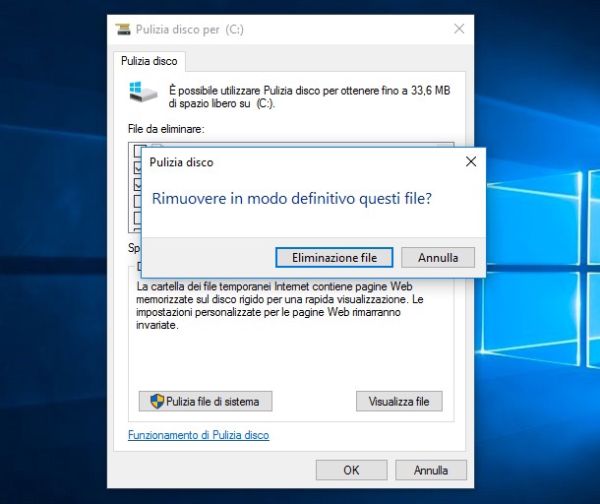Image resolution: width=600 pixels, height=504 pixels.
Task: Close the Pulizia disco per (C:) window
Action: (x=460, y=30)
